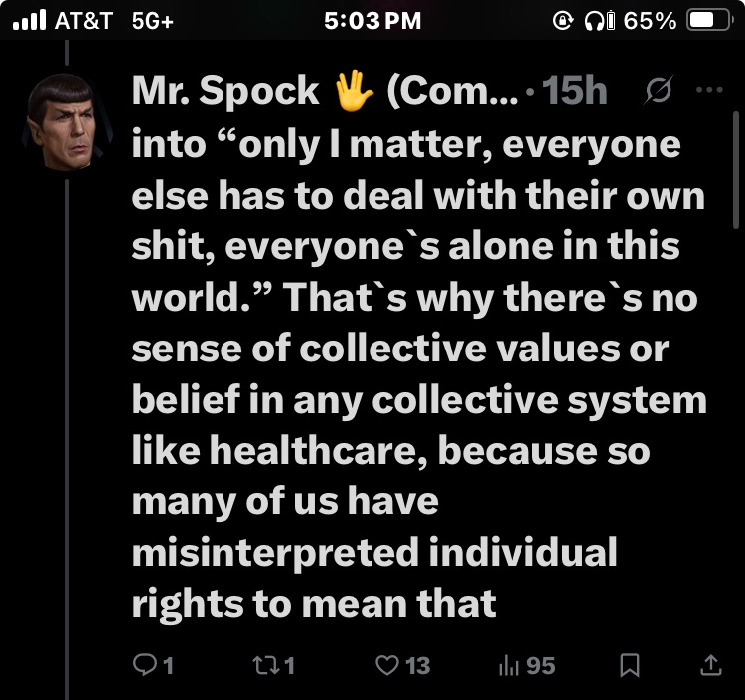Bookmark this post

click(x=628, y=665)
